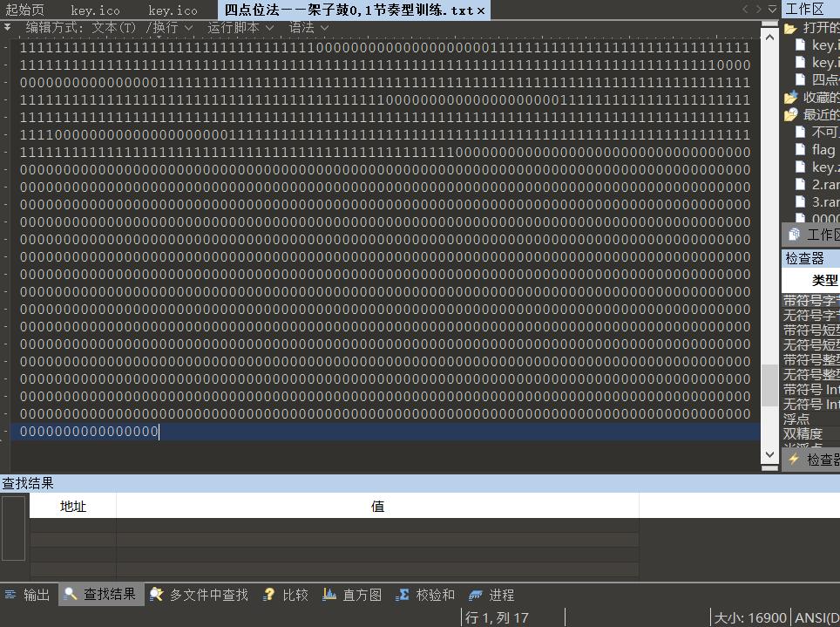840x627 pixels.
Task: Switch to the 起始页 tab
Action: pos(25,10)
